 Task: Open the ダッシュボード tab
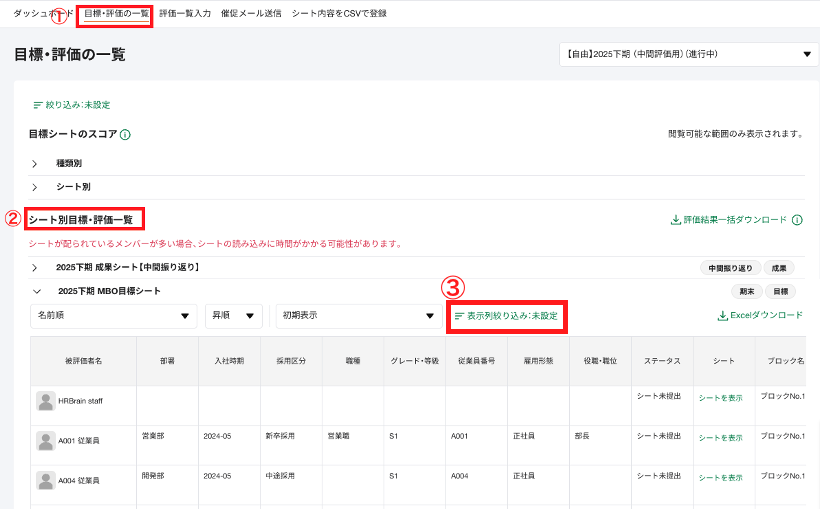tap(43, 13)
